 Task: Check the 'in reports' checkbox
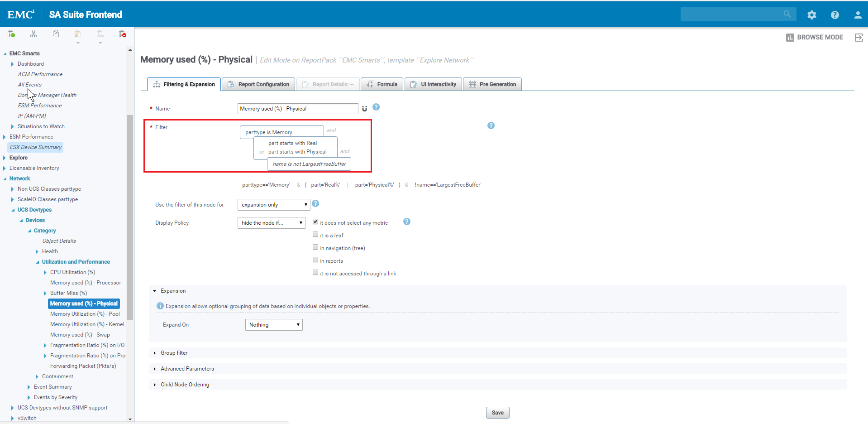[x=315, y=260]
